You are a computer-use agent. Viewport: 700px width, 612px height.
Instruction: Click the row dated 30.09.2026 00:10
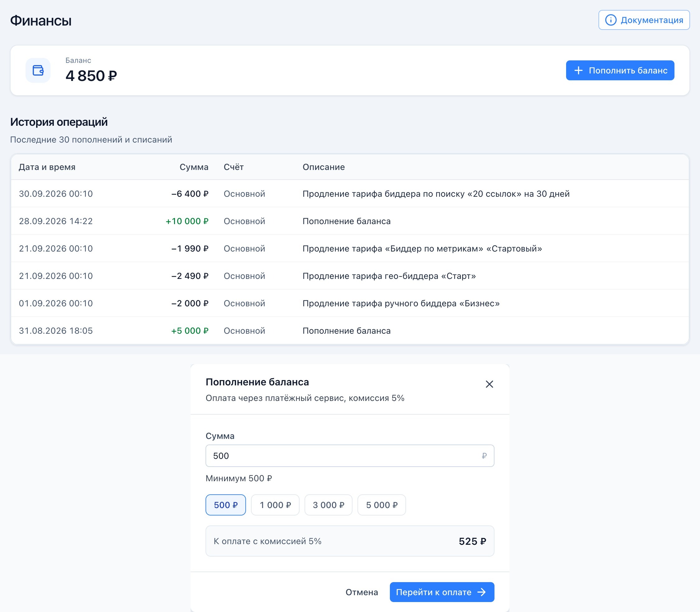(x=350, y=194)
